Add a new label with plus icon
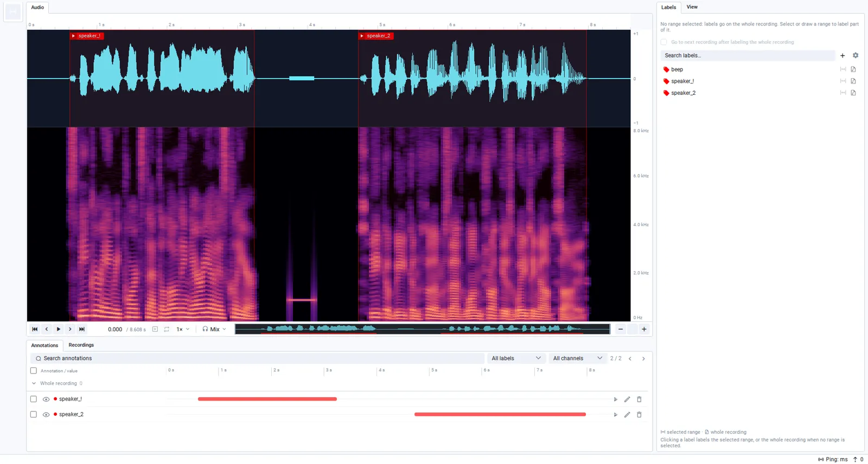The image size is (868, 464). point(843,55)
